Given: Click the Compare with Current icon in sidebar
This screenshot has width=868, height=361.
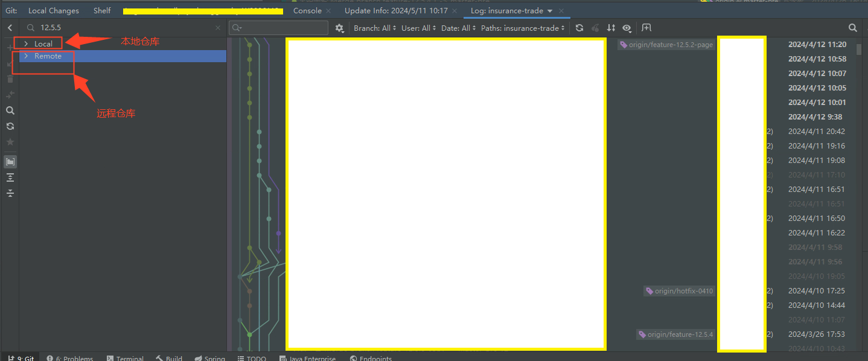Looking at the screenshot, I should click(10, 95).
